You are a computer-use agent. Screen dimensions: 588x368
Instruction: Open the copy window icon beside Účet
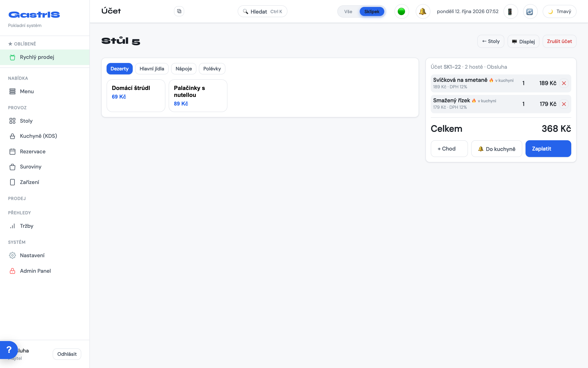(x=179, y=11)
